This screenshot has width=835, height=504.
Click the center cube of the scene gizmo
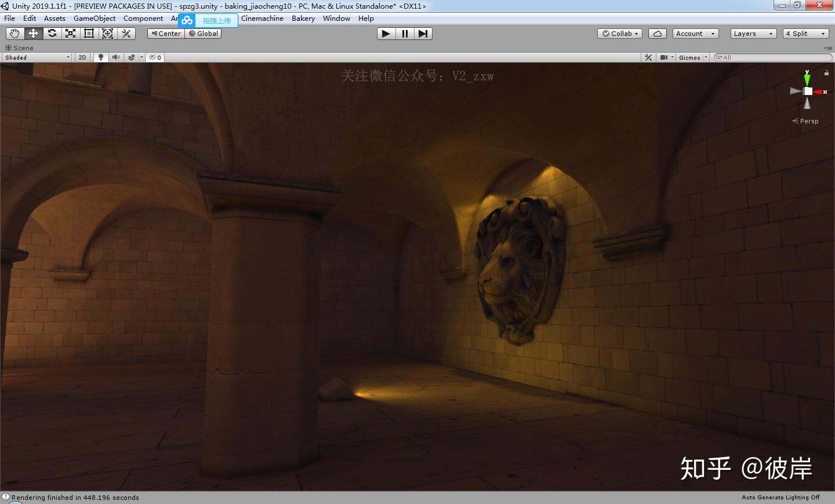click(808, 92)
